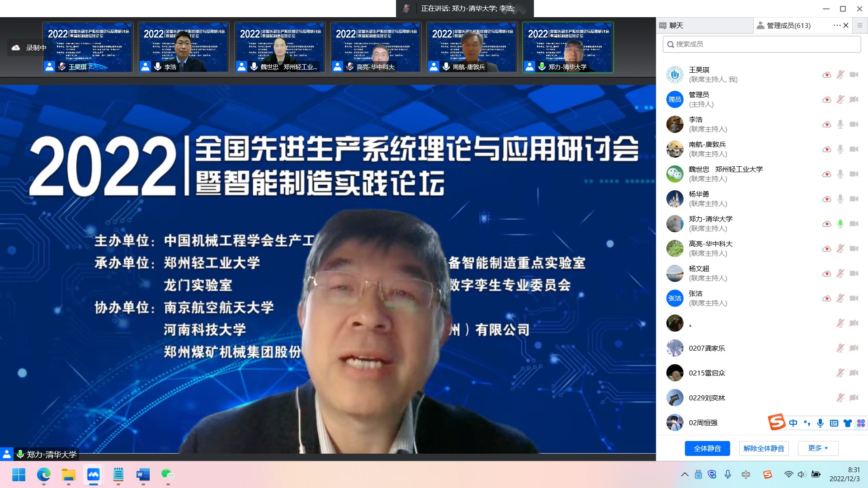Image resolution: width=868 pixels, height=488 pixels.
Task: Open the more options ellipsis in member panel
Action: pos(837,25)
